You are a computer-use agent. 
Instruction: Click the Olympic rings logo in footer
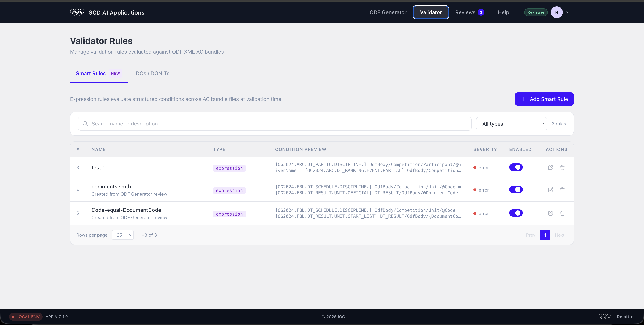604,316
